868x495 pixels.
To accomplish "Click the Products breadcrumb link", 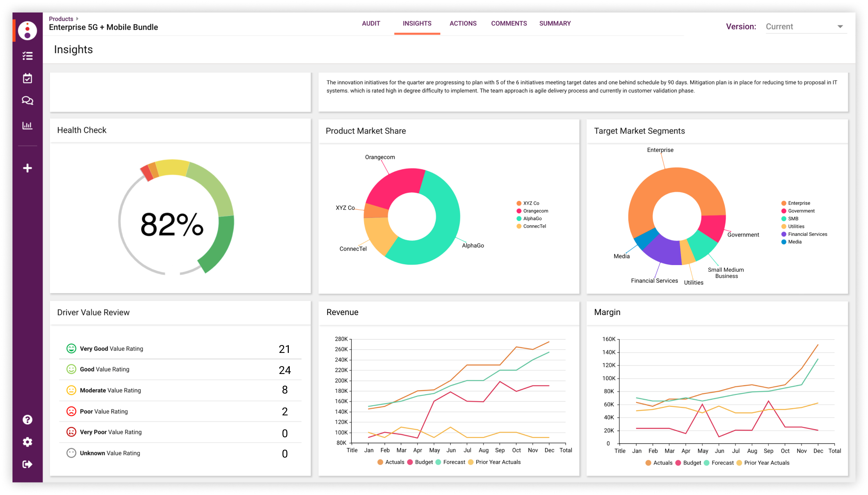I will click(x=61, y=18).
